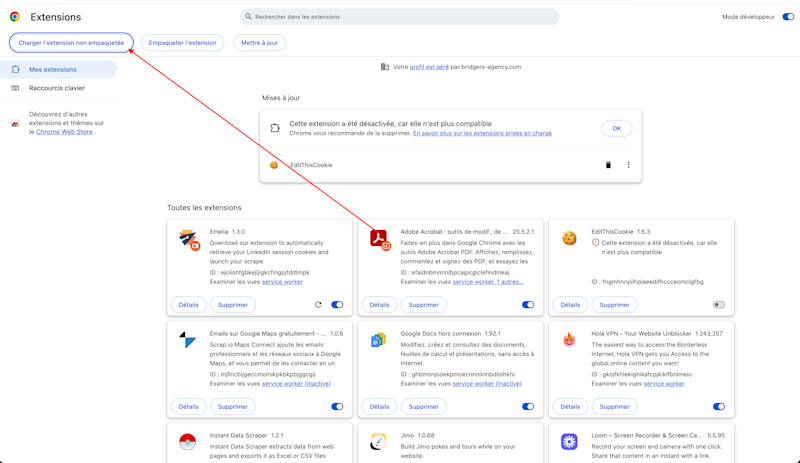
Task: Open Emelia service worker link
Action: point(282,282)
